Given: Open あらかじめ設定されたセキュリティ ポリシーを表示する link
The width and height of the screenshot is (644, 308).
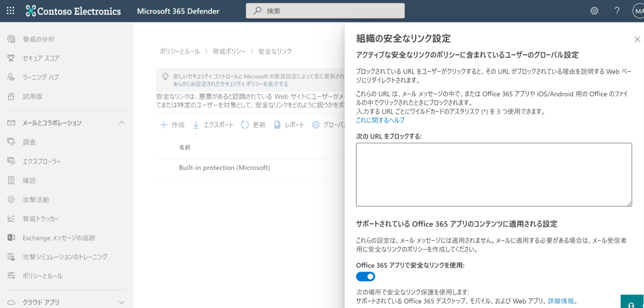Looking at the screenshot, I should [x=231, y=84].
